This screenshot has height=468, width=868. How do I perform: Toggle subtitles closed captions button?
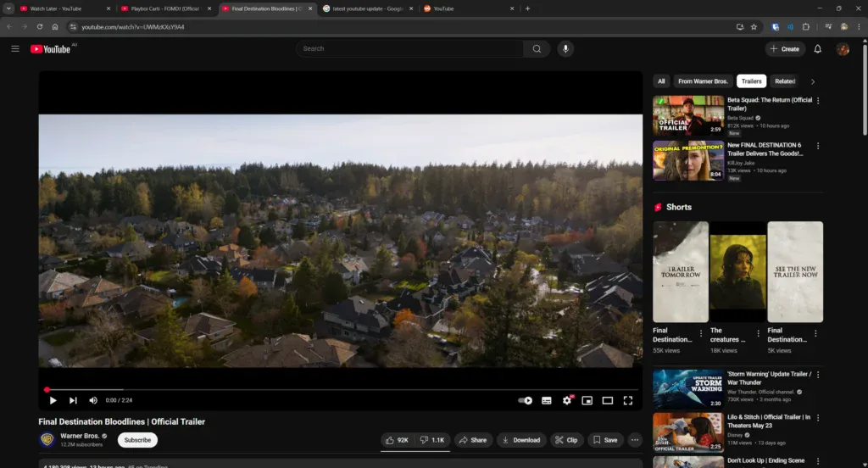point(547,400)
